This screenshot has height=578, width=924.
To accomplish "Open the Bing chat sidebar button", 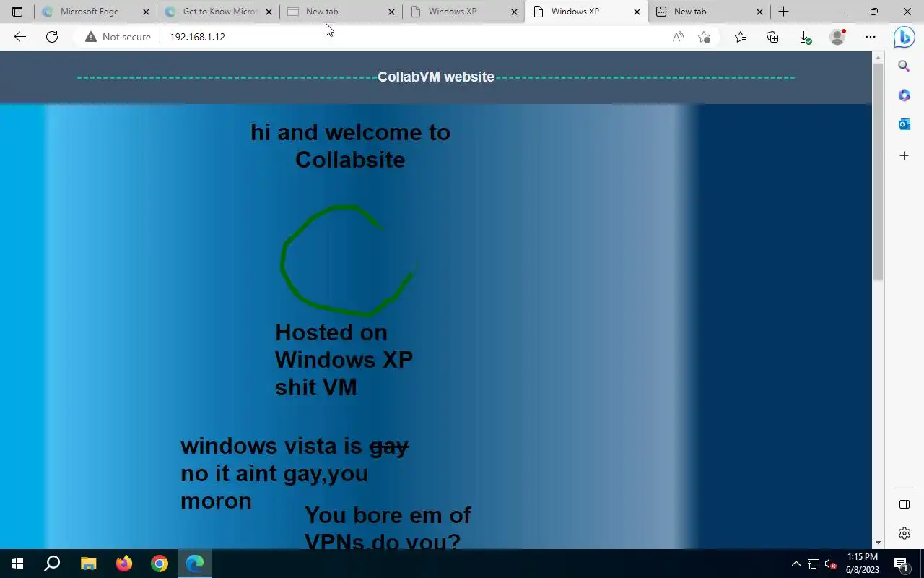I will [904, 37].
